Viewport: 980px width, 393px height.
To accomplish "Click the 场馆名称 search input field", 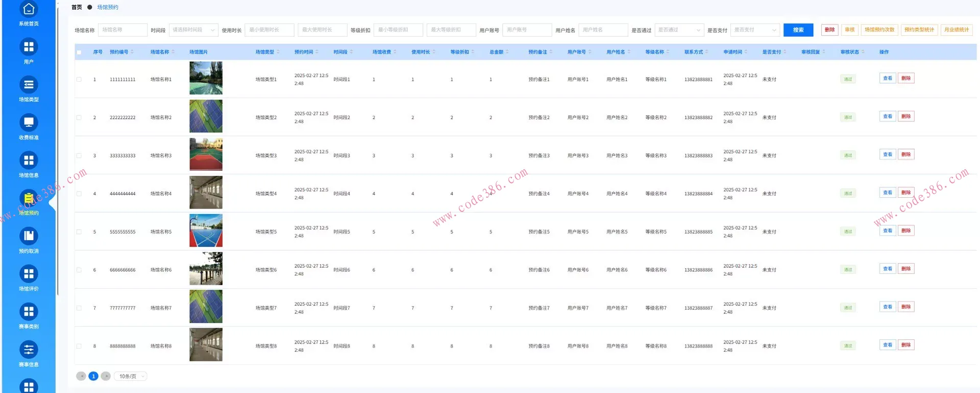I will pyautogui.click(x=122, y=30).
